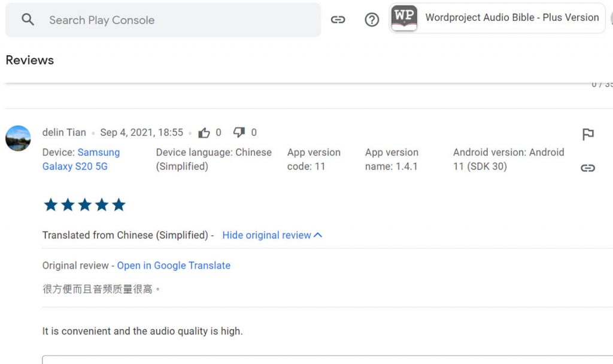This screenshot has height=364, width=613.
Task: Open the Samsung Galaxy S20 5G device link
Action: [x=81, y=159]
